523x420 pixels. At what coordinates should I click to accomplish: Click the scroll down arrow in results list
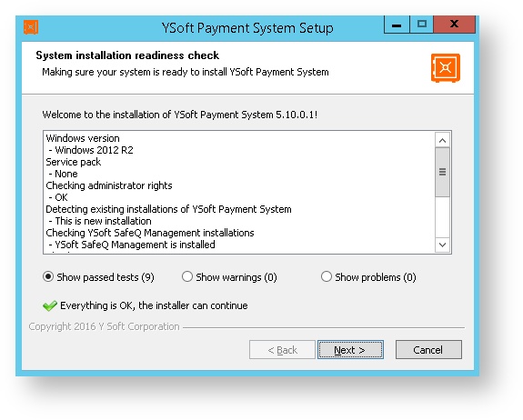click(x=443, y=245)
